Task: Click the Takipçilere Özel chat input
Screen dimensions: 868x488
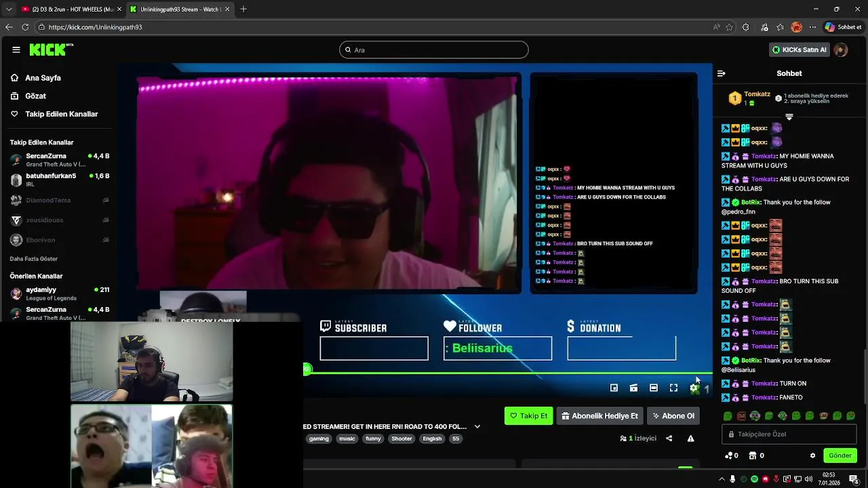Action: tap(789, 434)
